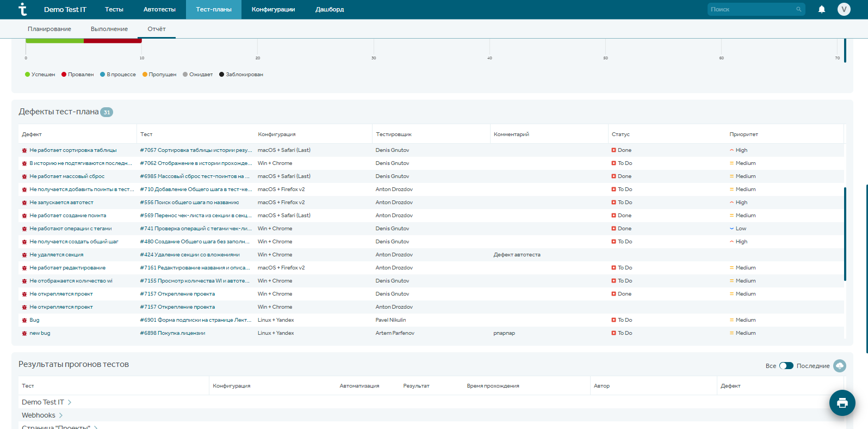Click comment 'Дефект автотеста' cell

tap(517, 255)
